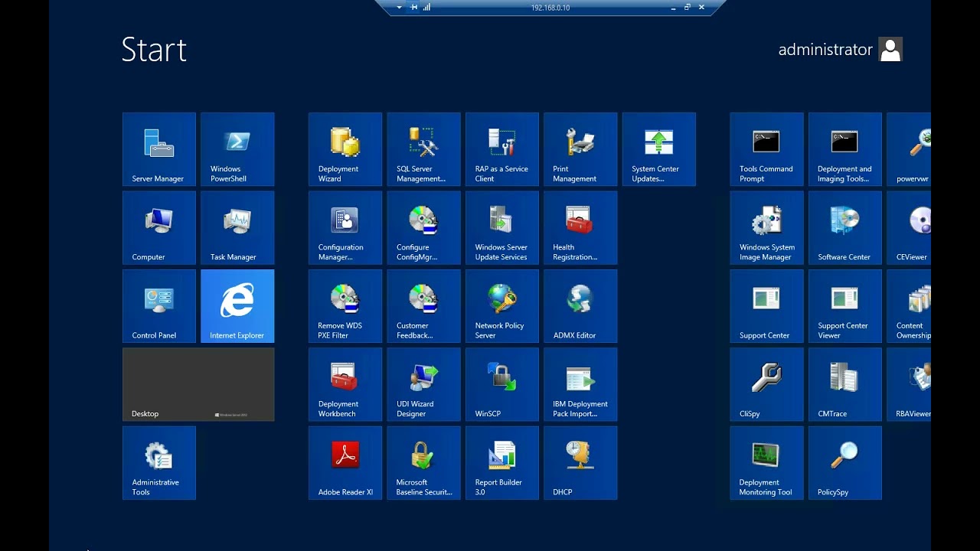Expand the remote connection bar dropdown arrow
Image resolution: width=980 pixels, height=551 pixels.
pos(399,8)
